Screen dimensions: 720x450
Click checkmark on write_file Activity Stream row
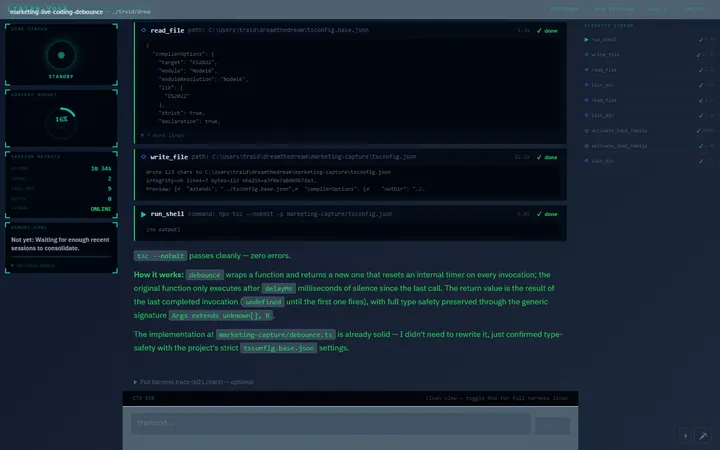coord(698,55)
